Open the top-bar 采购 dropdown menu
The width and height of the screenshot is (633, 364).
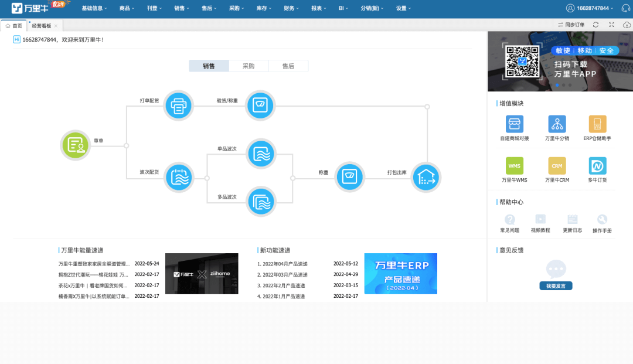click(237, 8)
